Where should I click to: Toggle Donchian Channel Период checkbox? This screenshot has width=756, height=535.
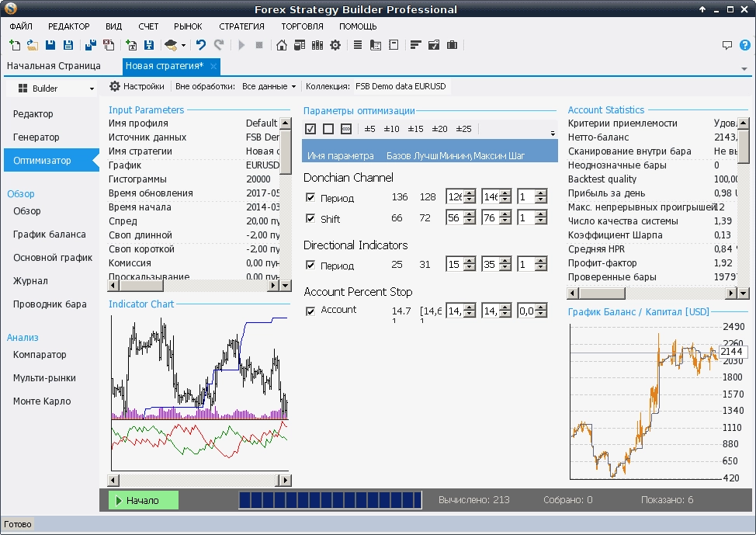click(x=310, y=197)
